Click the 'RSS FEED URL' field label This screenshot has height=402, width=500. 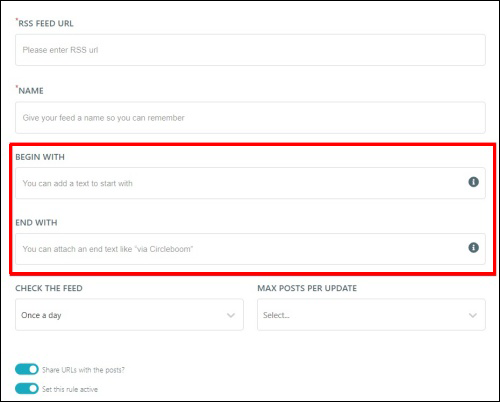click(x=46, y=23)
